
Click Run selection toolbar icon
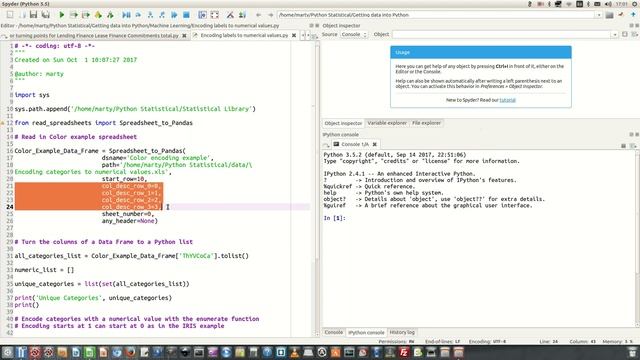pos(98,15)
